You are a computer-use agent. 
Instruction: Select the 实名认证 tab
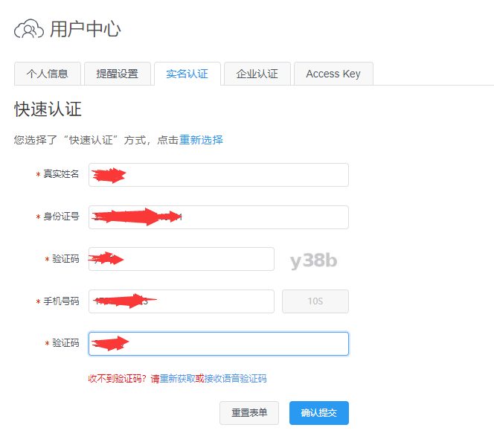187,74
